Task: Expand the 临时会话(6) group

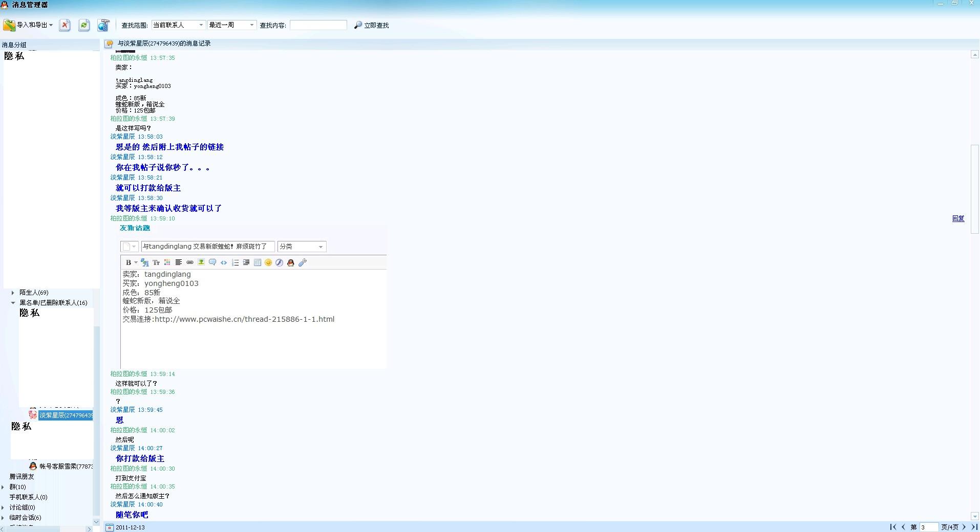Action: [x=3, y=518]
